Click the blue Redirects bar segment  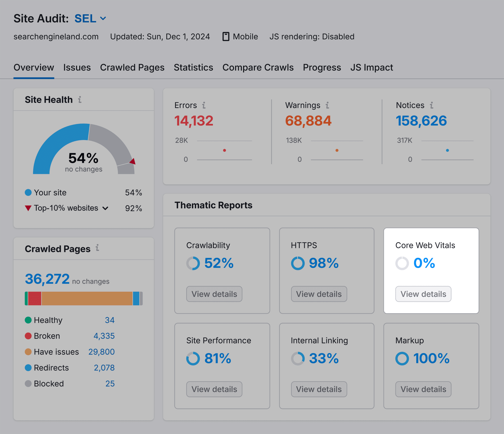pos(136,299)
